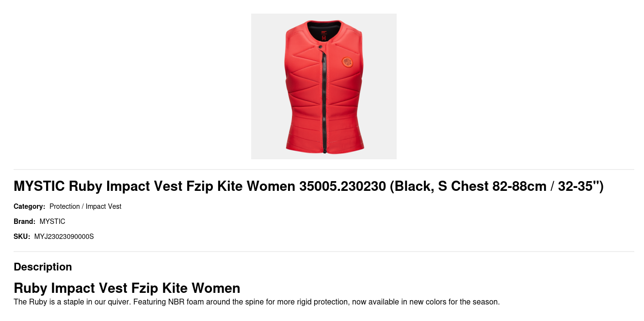Image resolution: width=644 pixels, height=321 pixels.
Task: Click the red vest product image
Action: click(324, 86)
